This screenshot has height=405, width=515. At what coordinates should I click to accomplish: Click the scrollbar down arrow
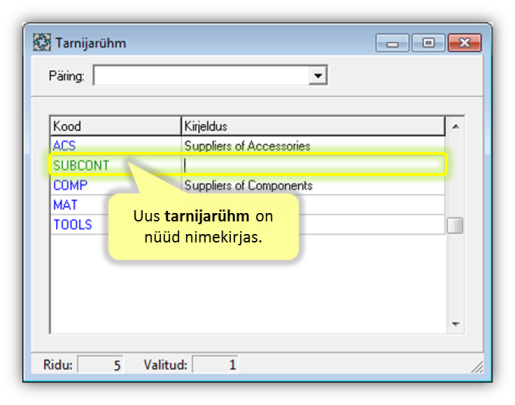pyautogui.click(x=455, y=324)
